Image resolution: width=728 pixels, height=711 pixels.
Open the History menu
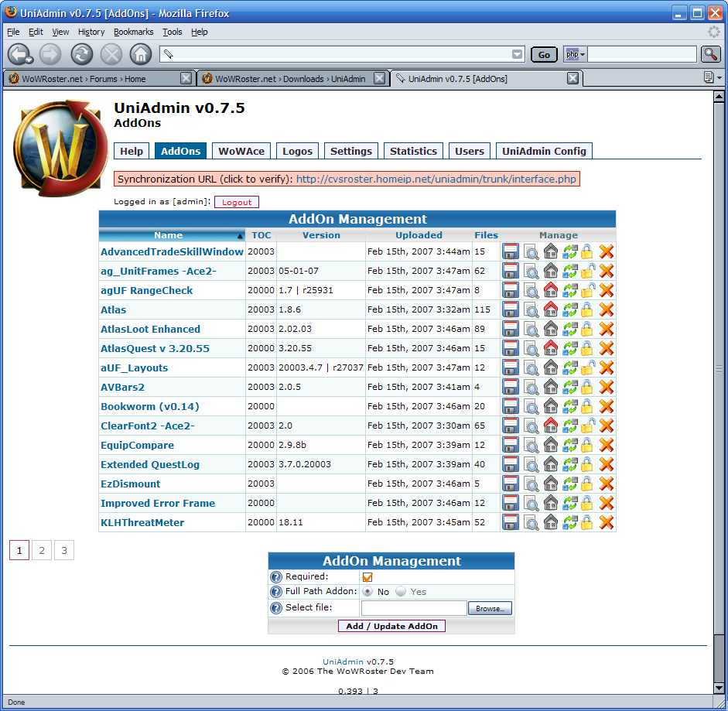(x=91, y=32)
